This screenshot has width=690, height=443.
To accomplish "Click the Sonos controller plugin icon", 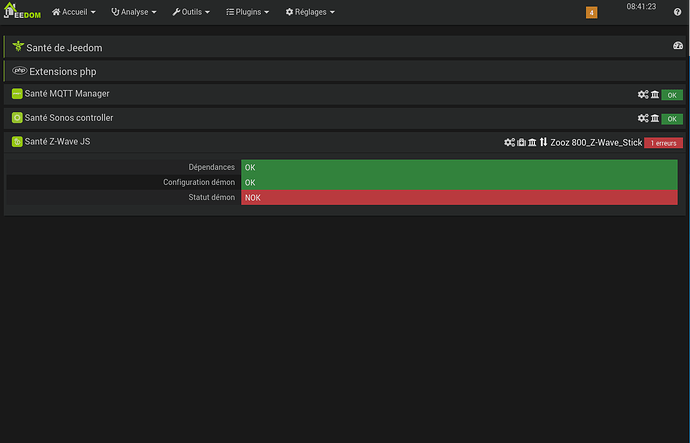I will coord(17,117).
